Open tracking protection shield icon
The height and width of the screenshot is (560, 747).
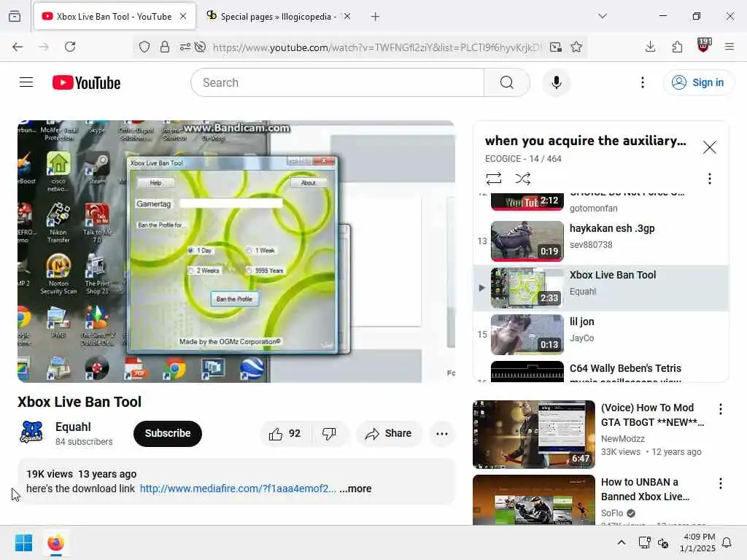(x=144, y=47)
